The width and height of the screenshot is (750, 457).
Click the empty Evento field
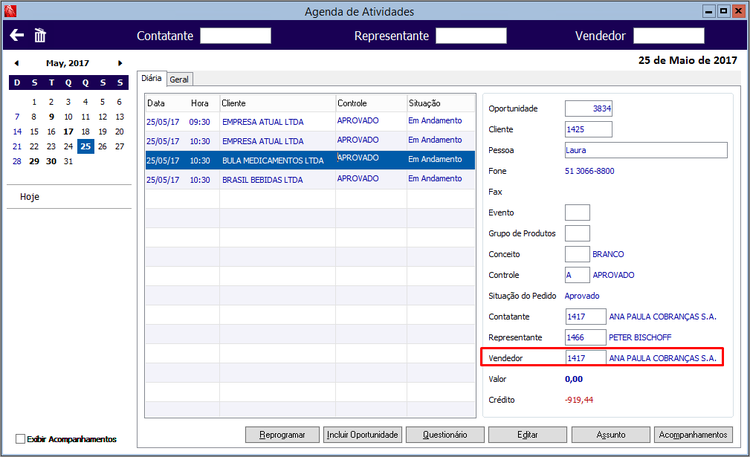[577, 212]
